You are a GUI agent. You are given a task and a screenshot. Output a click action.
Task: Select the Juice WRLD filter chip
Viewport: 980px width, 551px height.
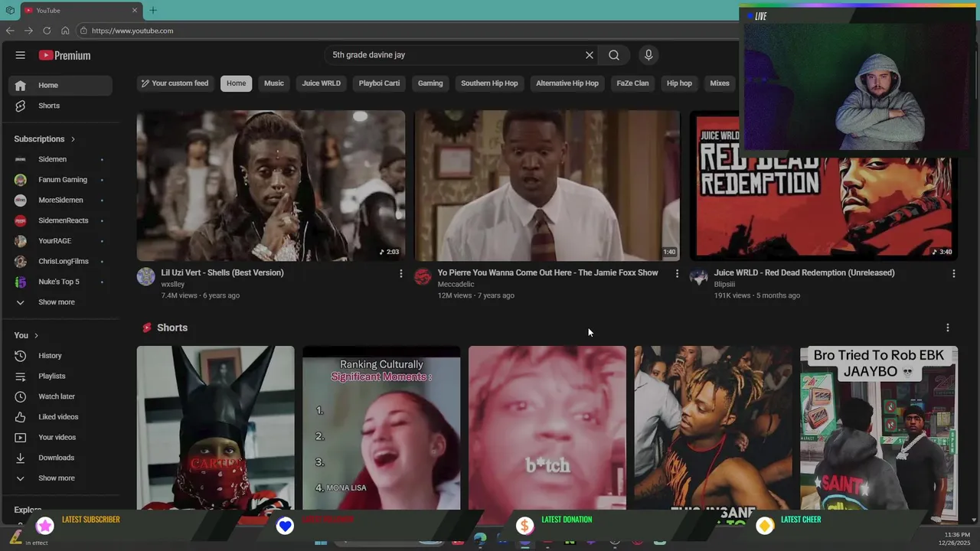[322, 83]
